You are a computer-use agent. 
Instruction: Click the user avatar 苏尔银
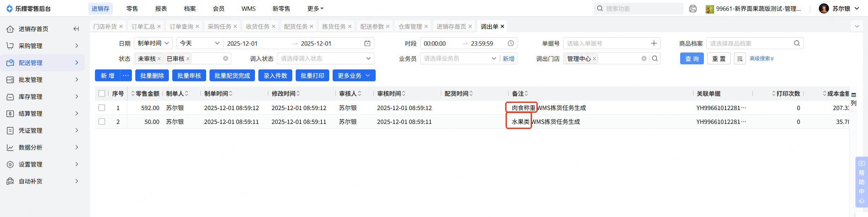click(824, 8)
